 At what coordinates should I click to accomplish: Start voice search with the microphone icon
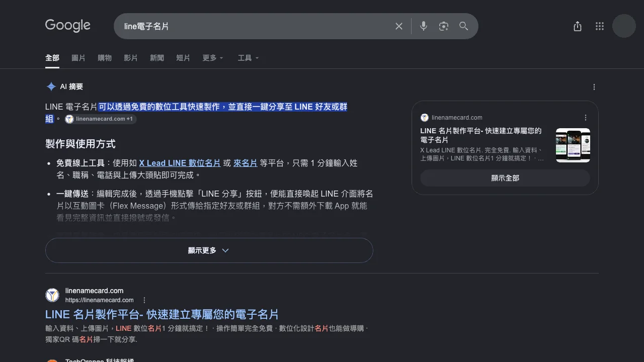[x=424, y=26]
